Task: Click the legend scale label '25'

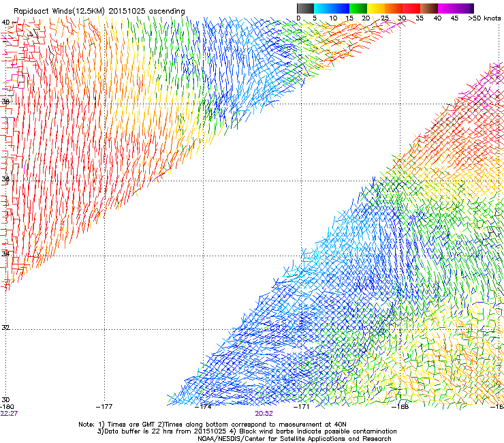Action: 385,18
